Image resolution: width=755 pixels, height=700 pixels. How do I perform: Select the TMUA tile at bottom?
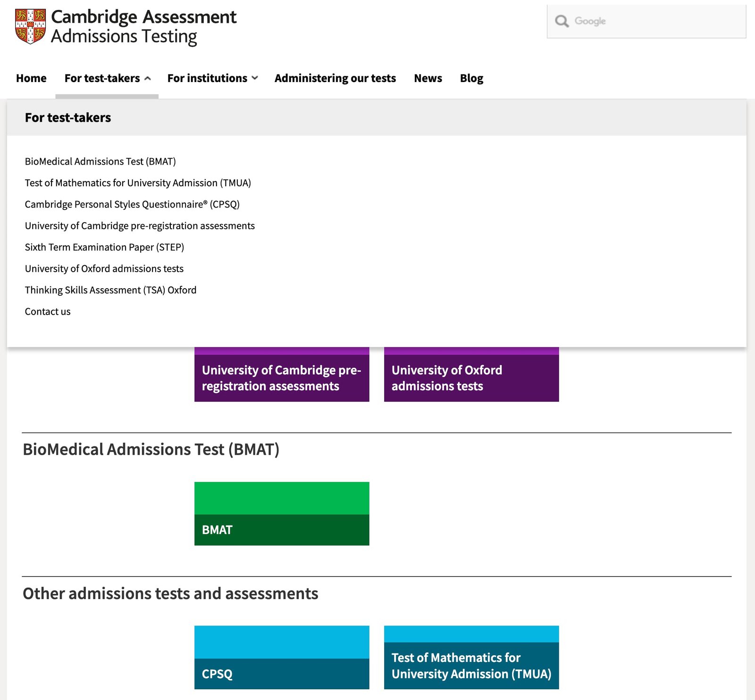(x=471, y=658)
